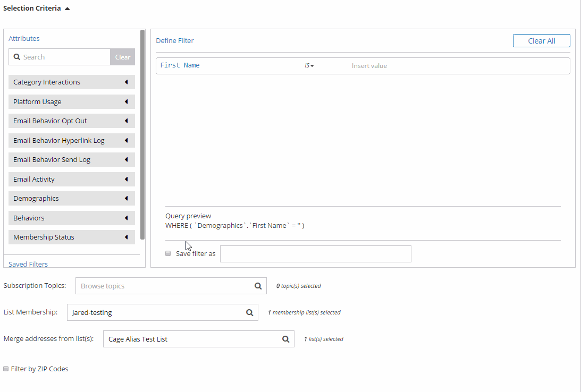Enable the Save filter as checkbox

168,253
